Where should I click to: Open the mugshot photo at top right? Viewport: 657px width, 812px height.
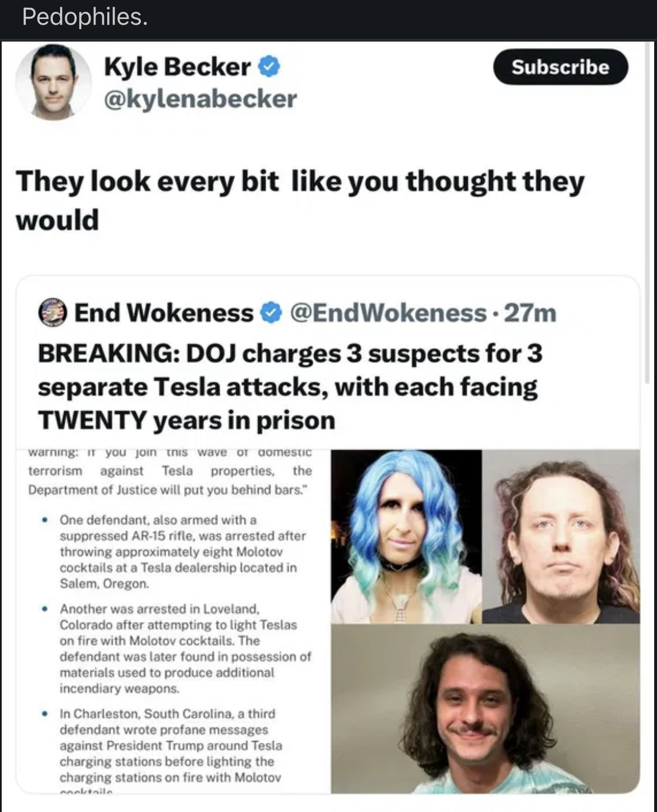[561, 536]
